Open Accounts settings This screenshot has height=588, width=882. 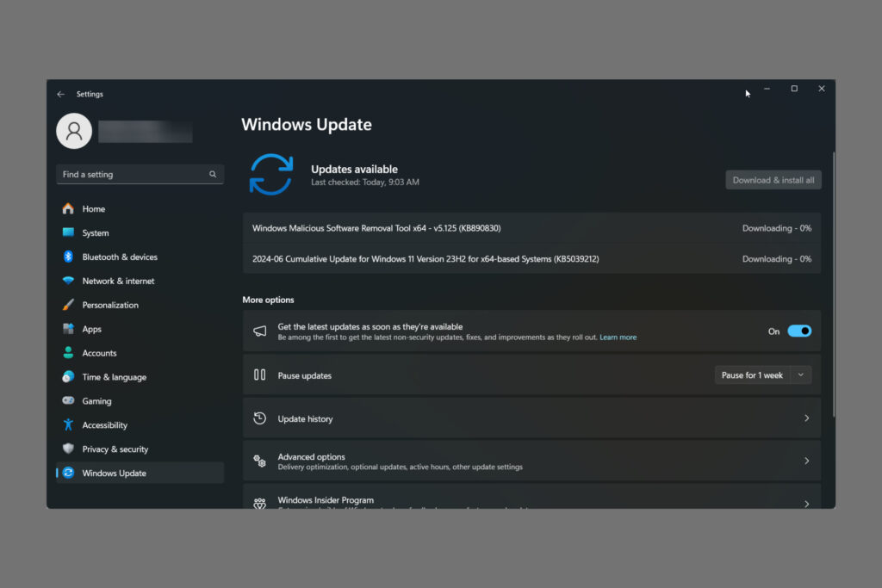tap(140, 353)
